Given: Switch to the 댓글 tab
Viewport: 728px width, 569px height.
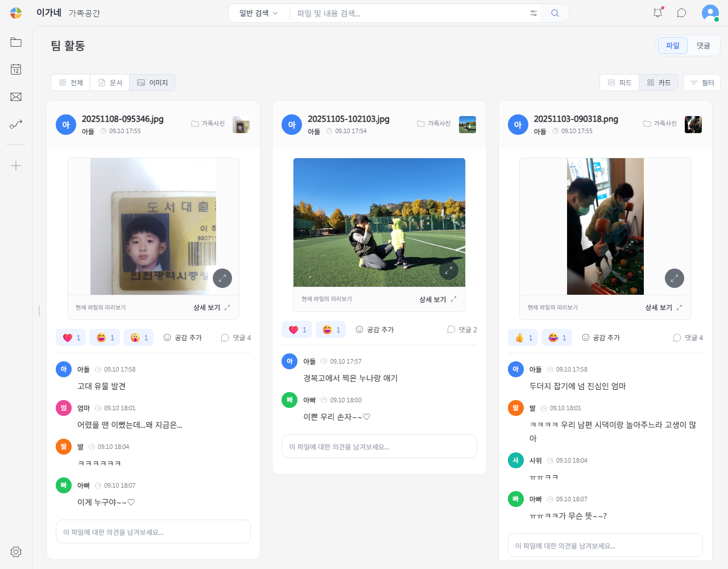Looking at the screenshot, I should (x=704, y=46).
